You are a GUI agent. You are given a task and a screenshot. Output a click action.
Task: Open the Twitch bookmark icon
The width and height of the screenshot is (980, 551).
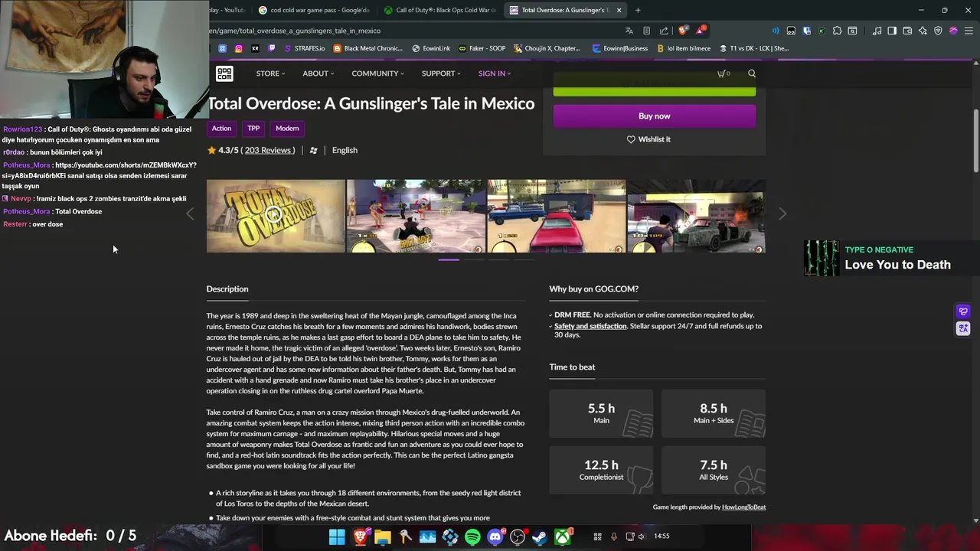[x=271, y=48]
